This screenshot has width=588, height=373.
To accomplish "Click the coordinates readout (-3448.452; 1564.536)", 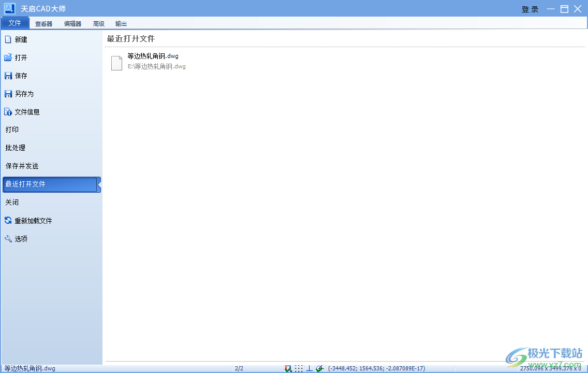I will (x=376, y=369).
